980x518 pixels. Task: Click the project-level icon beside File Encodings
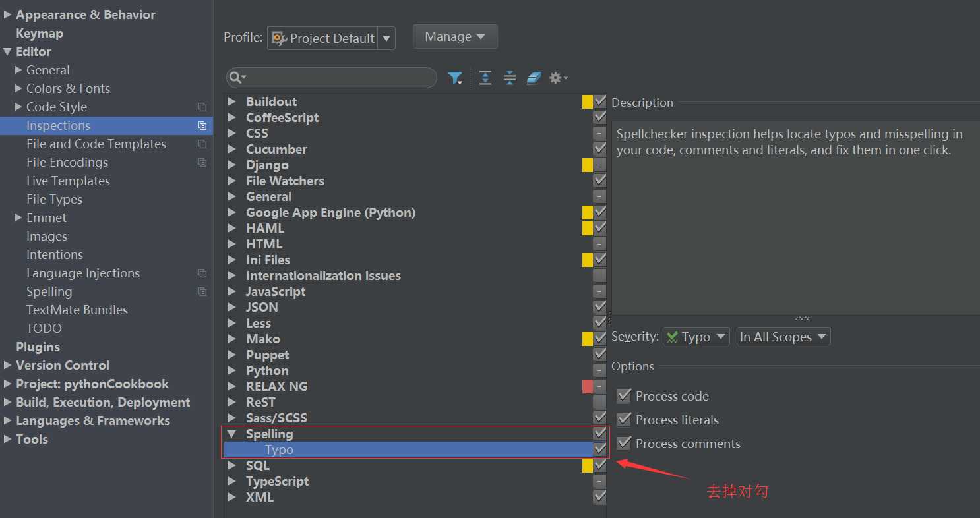[202, 162]
